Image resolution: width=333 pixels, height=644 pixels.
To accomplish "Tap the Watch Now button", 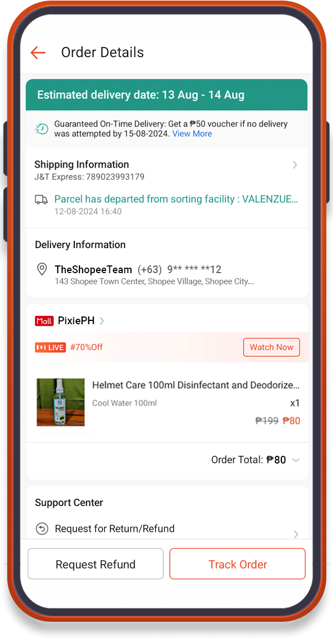I will click(271, 348).
